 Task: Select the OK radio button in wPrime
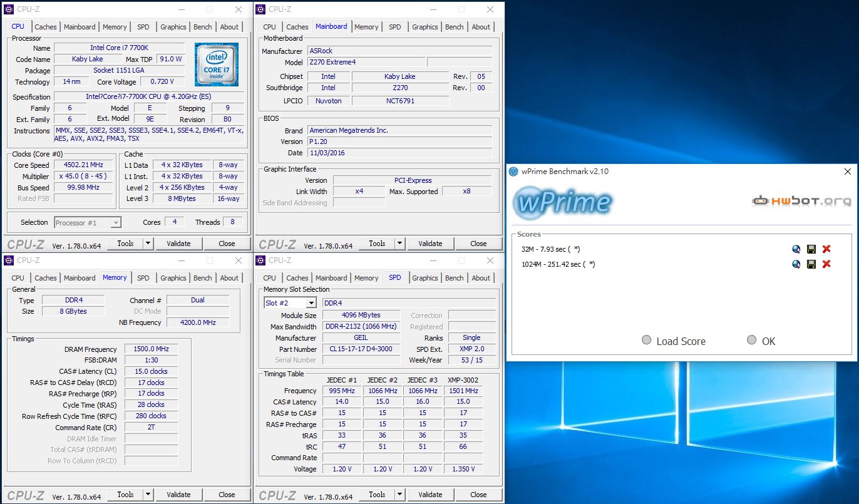752,340
